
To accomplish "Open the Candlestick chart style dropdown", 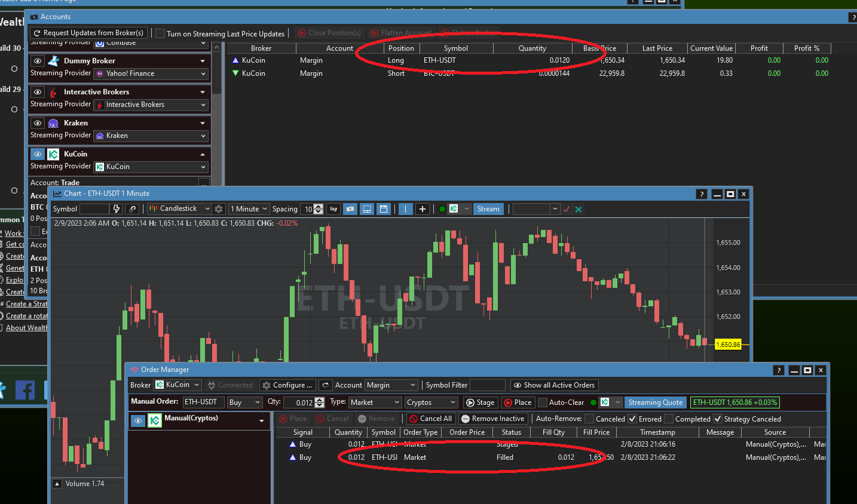I will coord(179,209).
